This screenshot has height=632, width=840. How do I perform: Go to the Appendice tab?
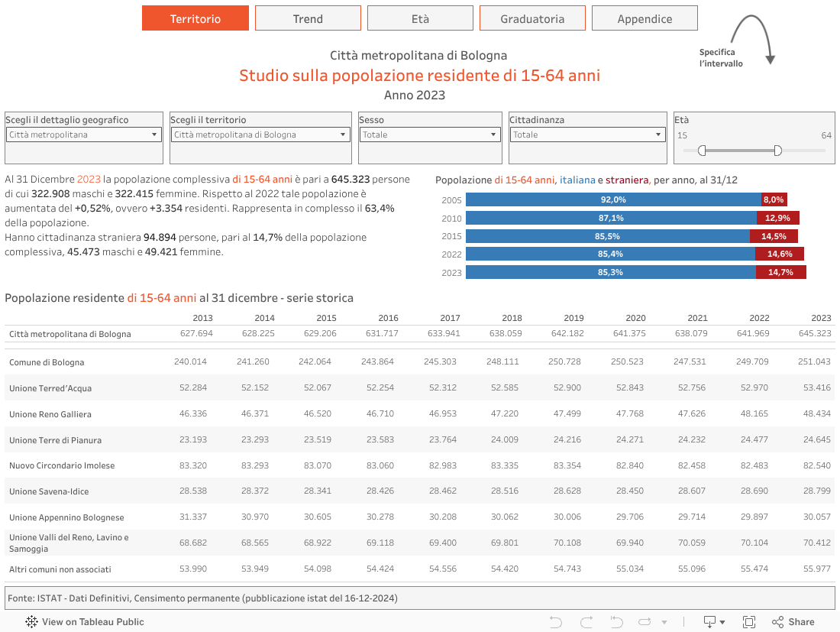click(x=645, y=18)
